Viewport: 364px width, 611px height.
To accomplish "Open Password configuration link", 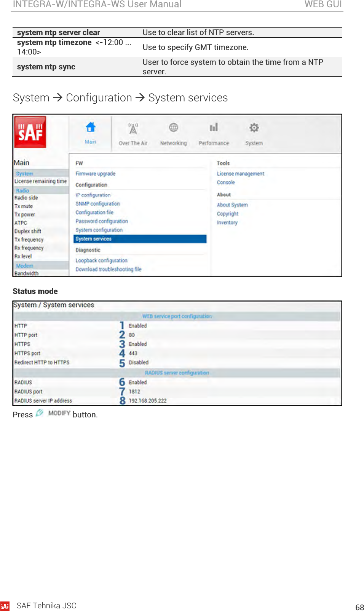I will point(102,221).
